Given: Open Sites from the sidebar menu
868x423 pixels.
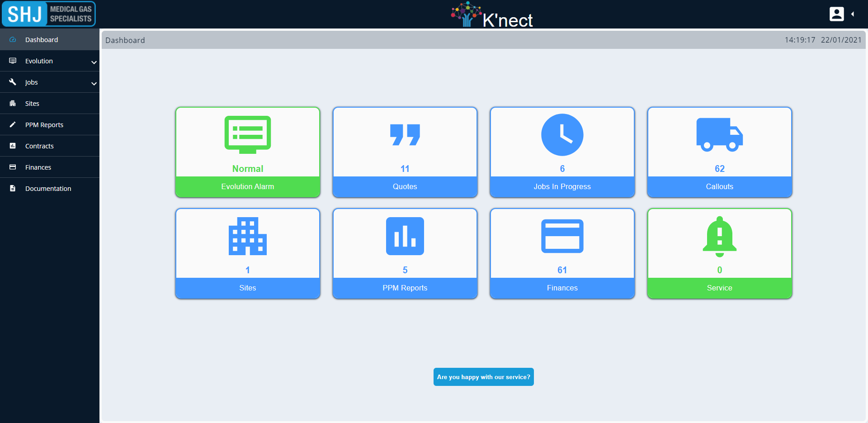Looking at the screenshot, I should 50,103.
